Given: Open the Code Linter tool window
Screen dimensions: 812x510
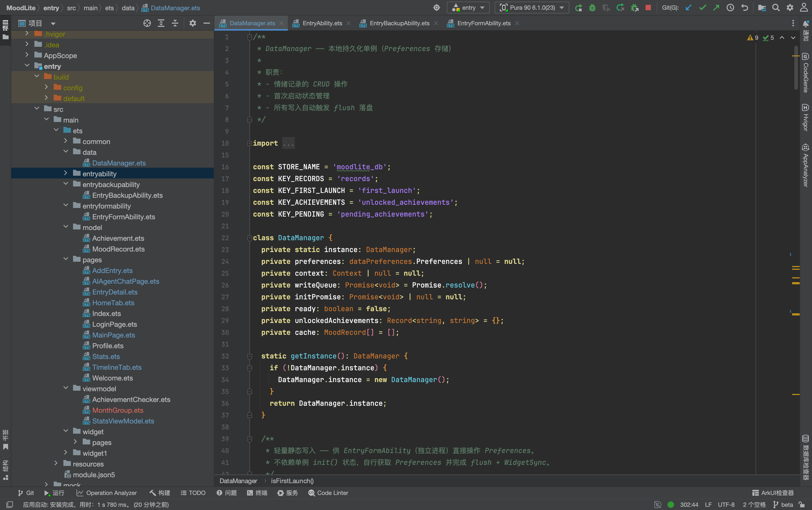Looking at the screenshot, I should (x=328, y=493).
